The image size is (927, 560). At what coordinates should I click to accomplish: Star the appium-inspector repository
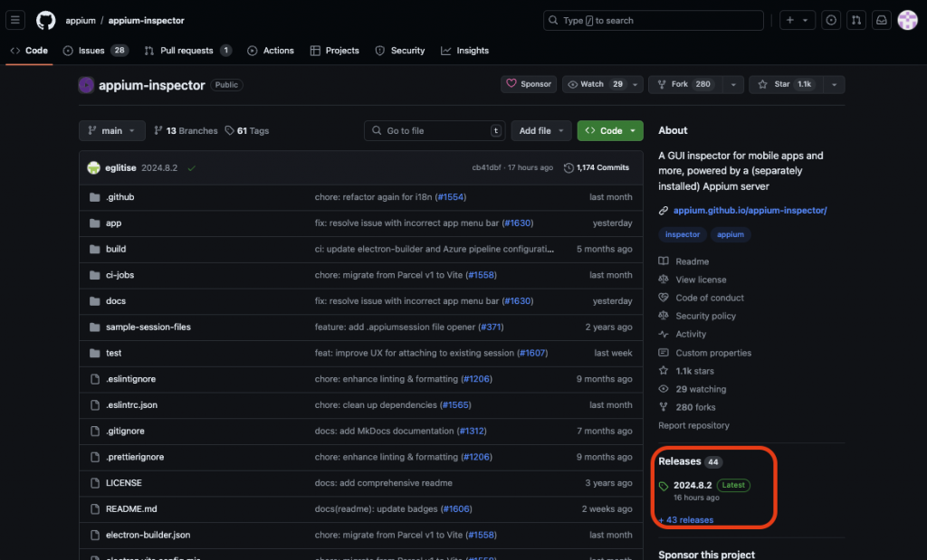tap(787, 84)
